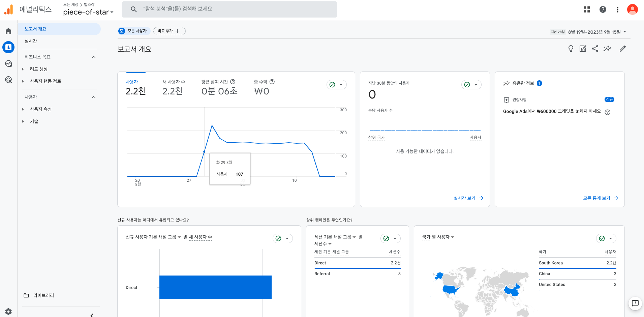Viewport: 644px width, 317px height.
Task: Click the August 29 data point on chart
Action: (204, 152)
